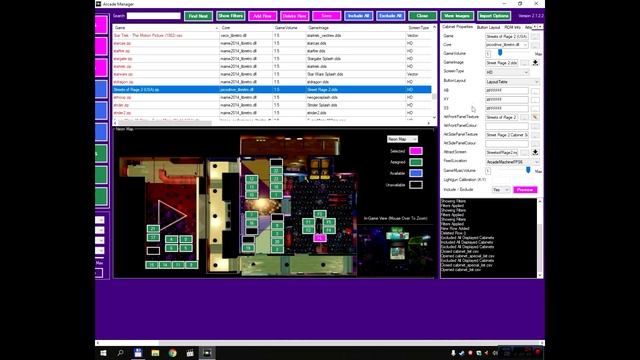This screenshot has width=640, height=360.
Task: Click the pink Preview button
Action: coord(525,190)
